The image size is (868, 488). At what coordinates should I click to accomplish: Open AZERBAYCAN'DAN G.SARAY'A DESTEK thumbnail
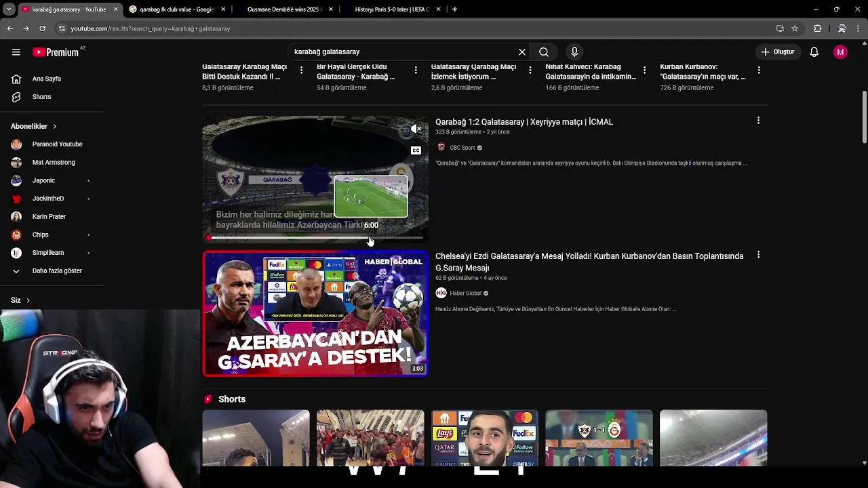pos(315,314)
